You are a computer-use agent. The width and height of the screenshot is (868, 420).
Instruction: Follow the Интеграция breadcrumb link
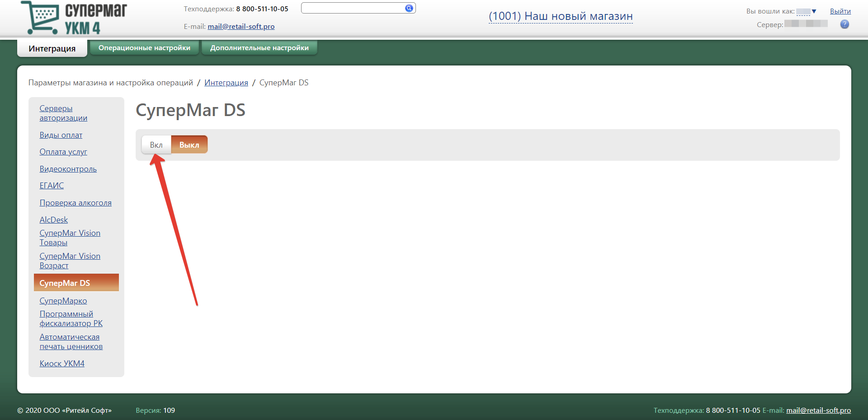point(226,83)
